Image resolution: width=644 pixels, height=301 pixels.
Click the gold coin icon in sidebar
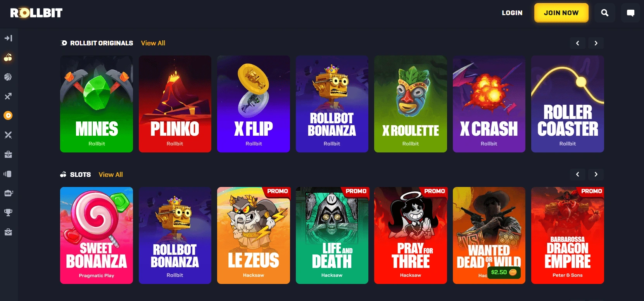coord(8,116)
